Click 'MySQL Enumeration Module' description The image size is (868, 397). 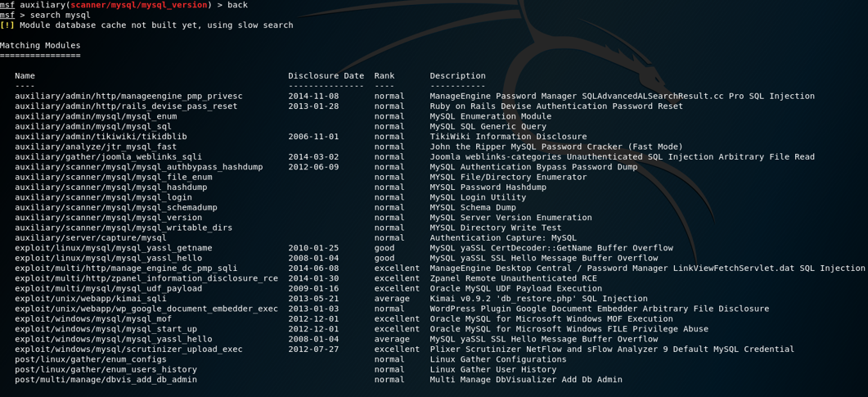coord(491,116)
